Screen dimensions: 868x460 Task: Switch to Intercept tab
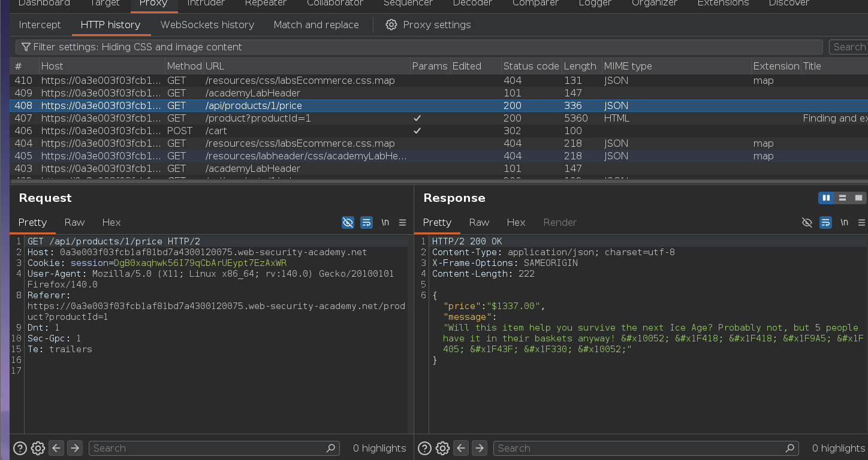coord(40,25)
